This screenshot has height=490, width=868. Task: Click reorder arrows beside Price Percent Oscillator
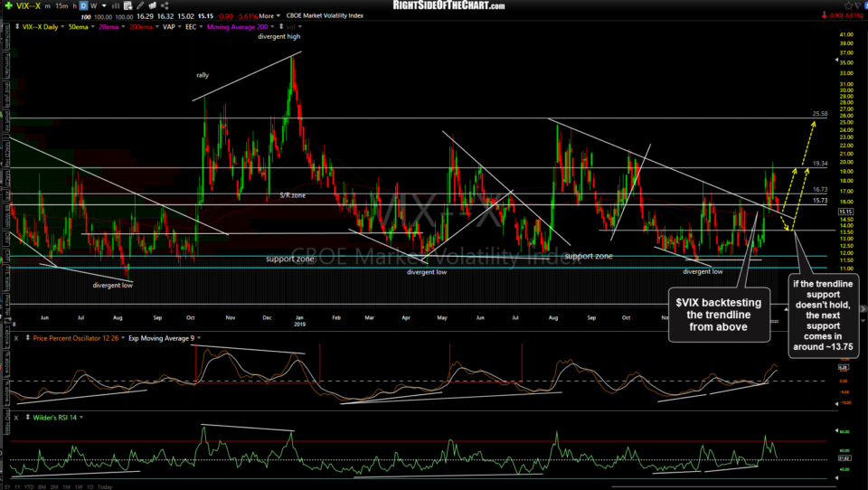click(x=27, y=338)
